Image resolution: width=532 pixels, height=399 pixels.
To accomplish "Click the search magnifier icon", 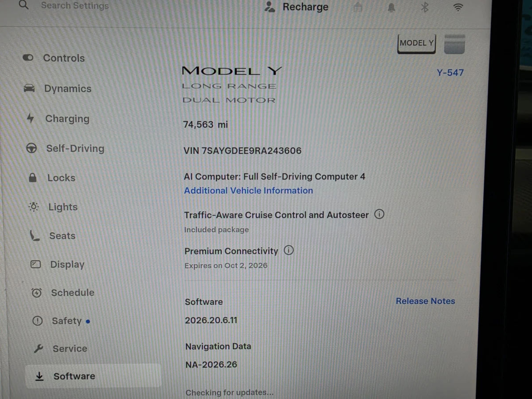I will 24,5.
